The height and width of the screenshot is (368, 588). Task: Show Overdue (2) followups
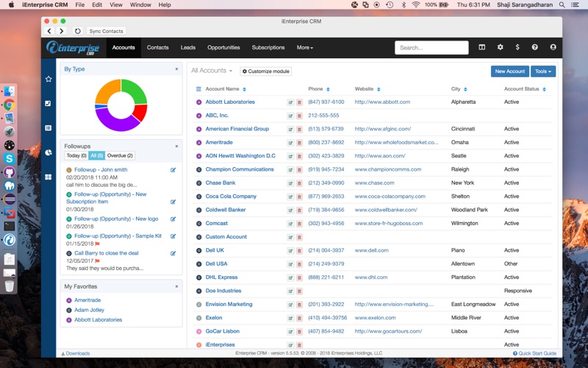coord(120,155)
